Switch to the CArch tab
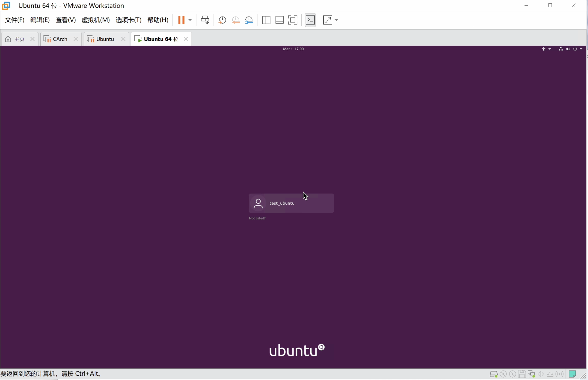Viewport: 588px width, 380px height. (61, 39)
